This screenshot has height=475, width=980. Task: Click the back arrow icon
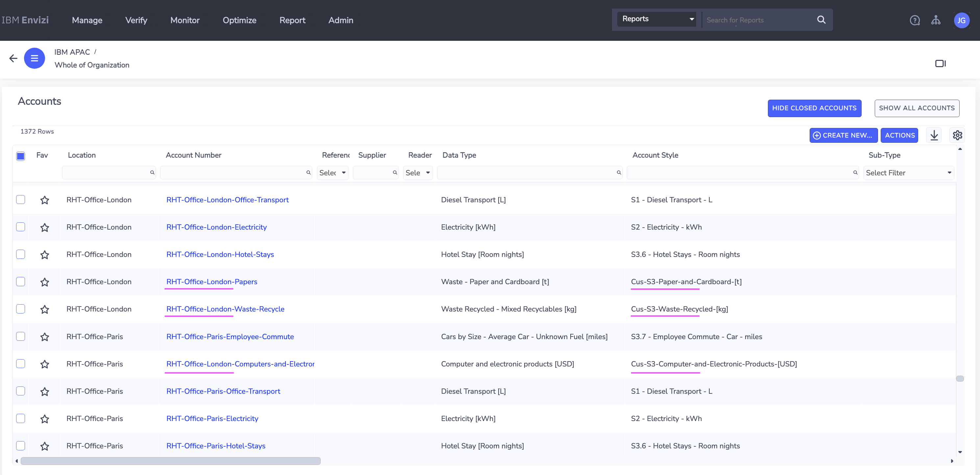(13, 58)
